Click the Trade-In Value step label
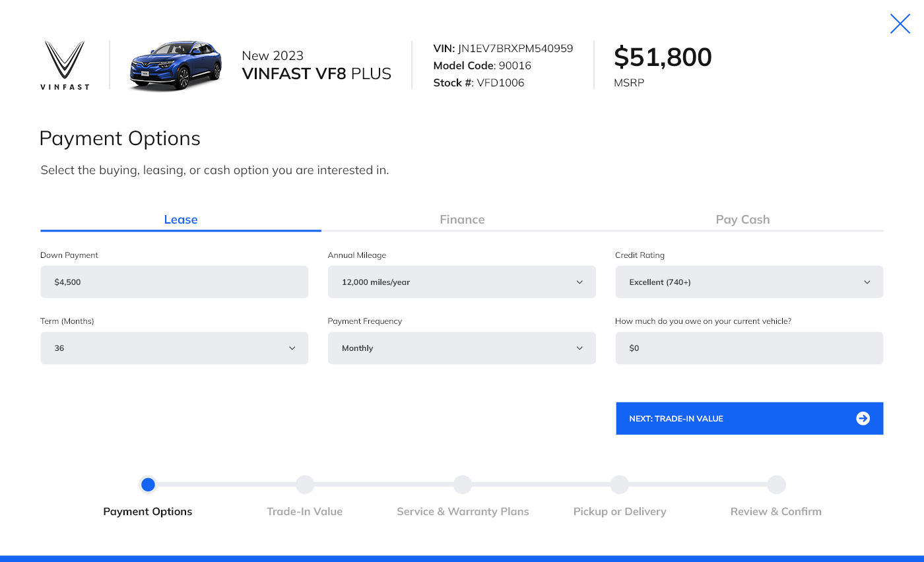Image resolution: width=924 pixels, height=562 pixels. [x=305, y=511]
